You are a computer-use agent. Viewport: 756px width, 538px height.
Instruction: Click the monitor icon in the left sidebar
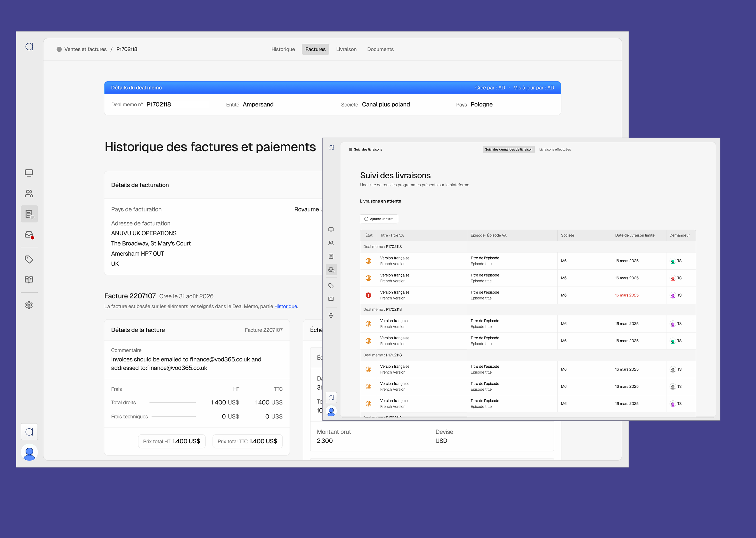tap(29, 173)
